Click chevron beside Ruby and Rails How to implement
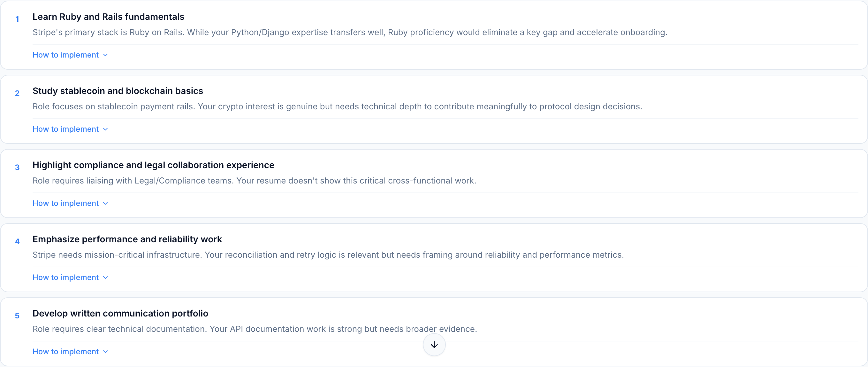This screenshot has height=367, width=868. click(x=105, y=55)
